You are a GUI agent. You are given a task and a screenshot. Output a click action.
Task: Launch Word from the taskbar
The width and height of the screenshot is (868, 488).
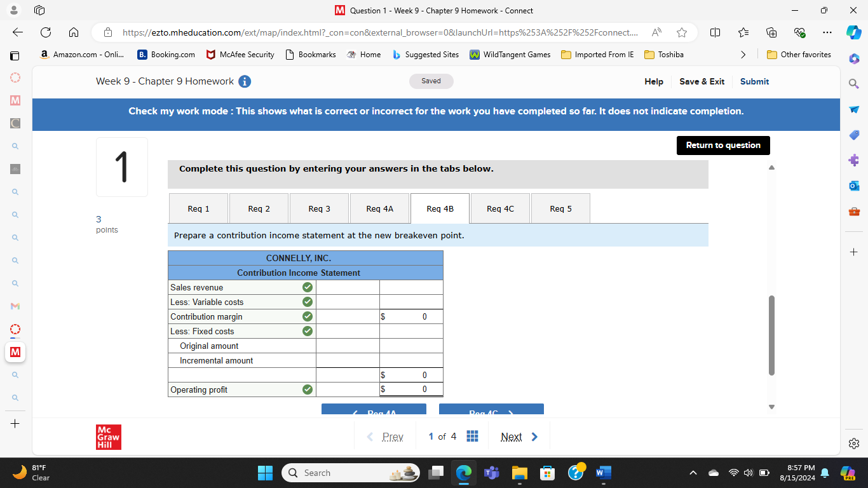click(x=602, y=473)
